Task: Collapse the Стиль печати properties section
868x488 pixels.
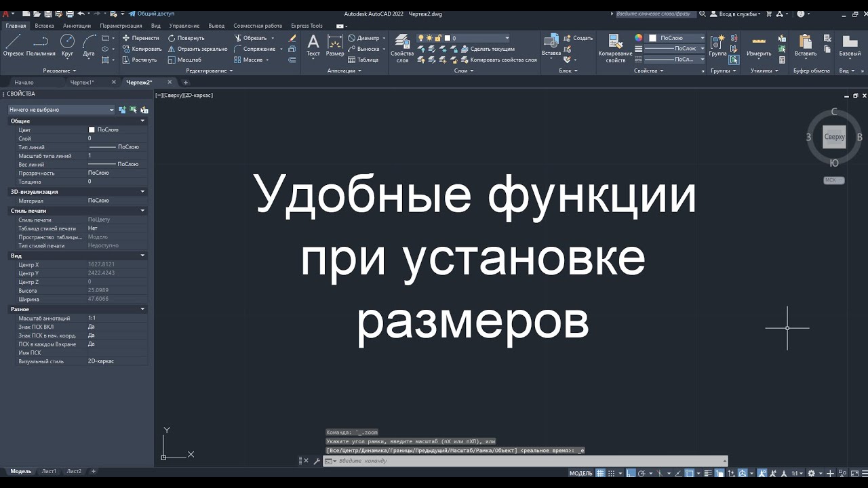Action: tap(142, 211)
